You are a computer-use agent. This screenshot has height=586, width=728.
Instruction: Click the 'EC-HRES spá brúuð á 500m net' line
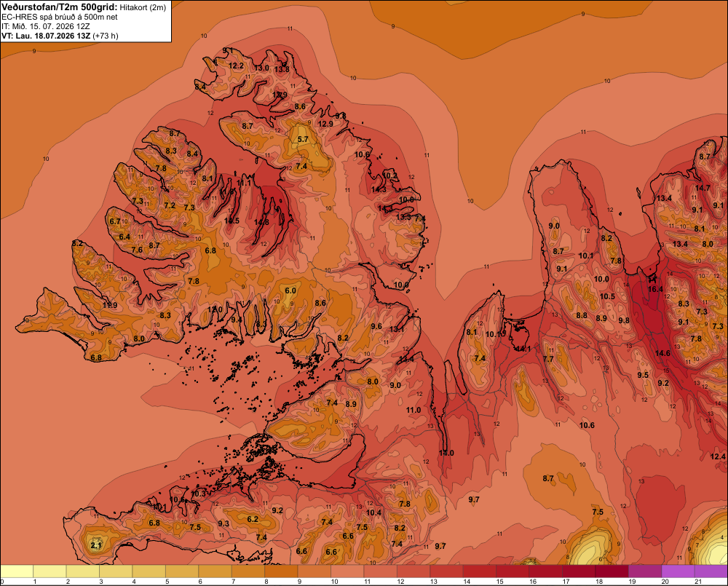tap(60, 17)
